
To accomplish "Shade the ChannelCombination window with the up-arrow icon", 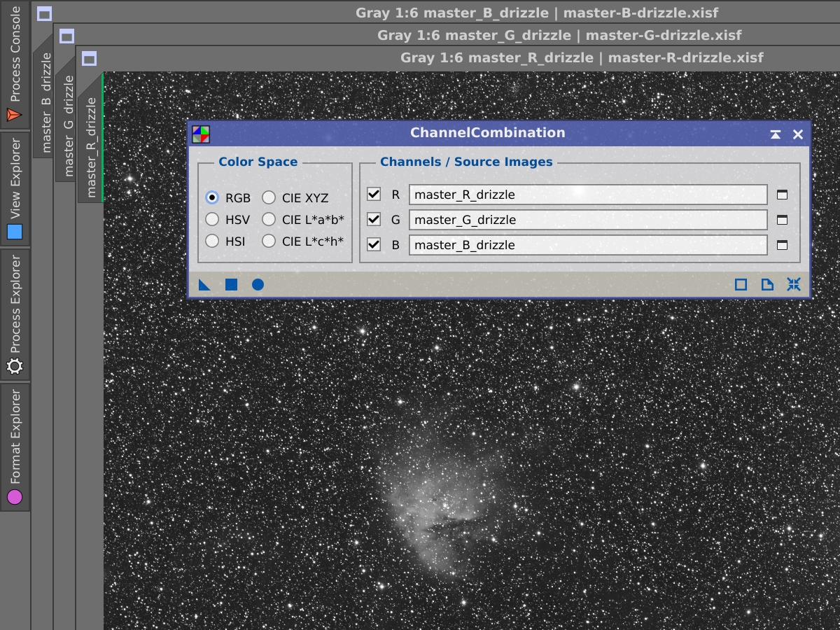I will [x=776, y=134].
